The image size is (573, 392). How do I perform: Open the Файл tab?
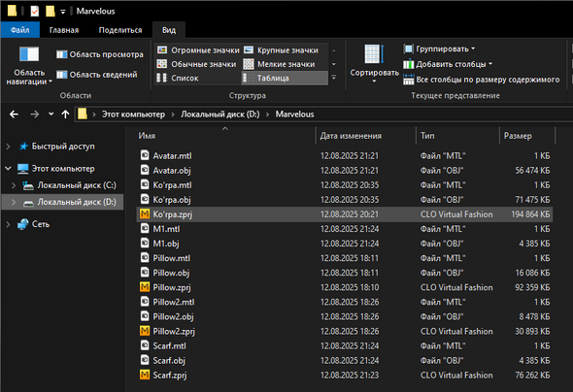[x=20, y=30]
